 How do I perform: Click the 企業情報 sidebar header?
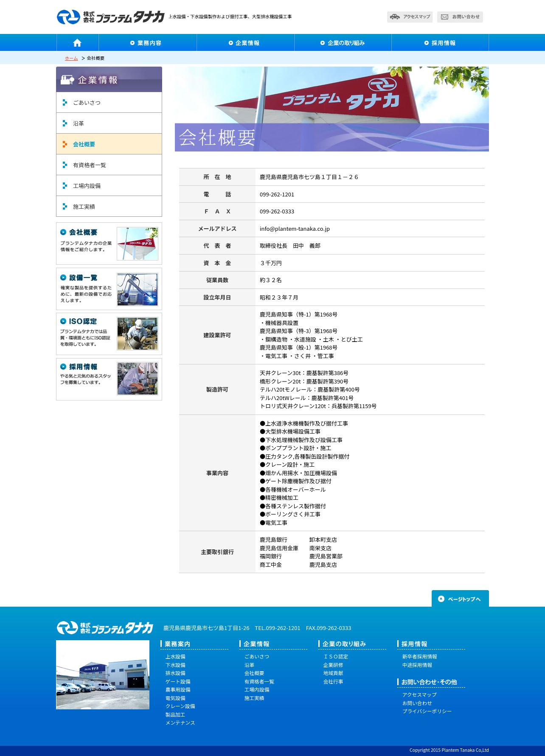click(109, 79)
